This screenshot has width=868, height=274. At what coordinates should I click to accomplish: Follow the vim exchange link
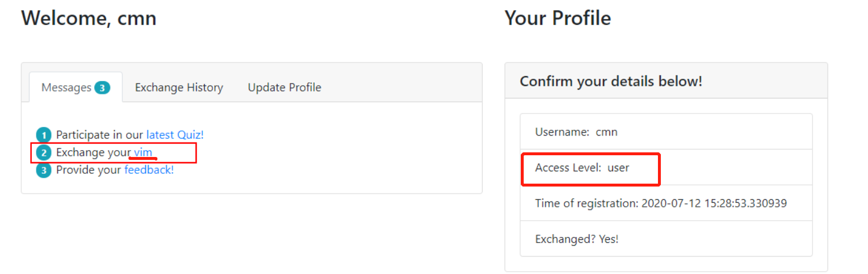(x=143, y=153)
